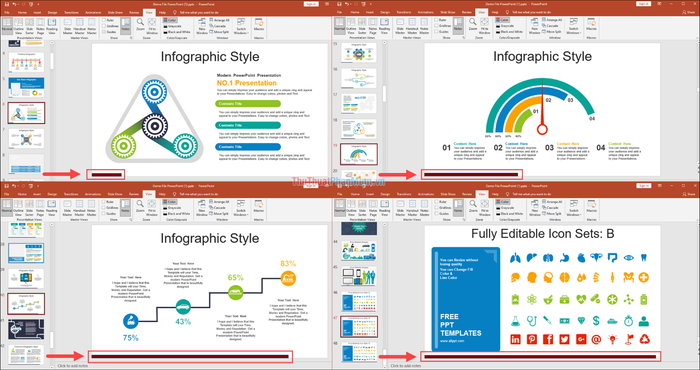Screen dimensions: 700x370
Task: Click Sign in button in bottom-right window
Action: point(643,185)
